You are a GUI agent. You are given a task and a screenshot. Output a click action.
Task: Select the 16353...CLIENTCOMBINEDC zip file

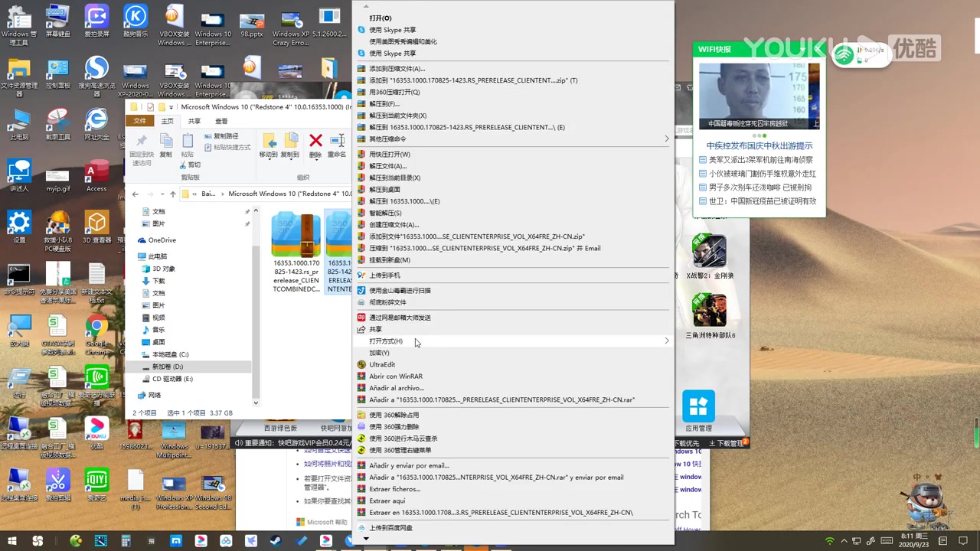pyautogui.click(x=296, y=253)
